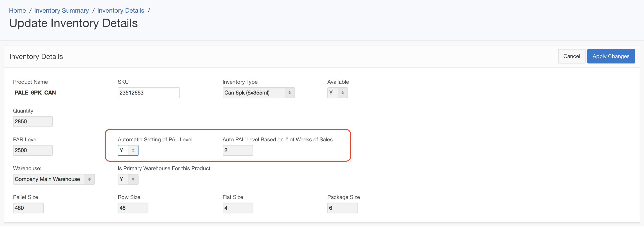The width and height of the screenshot is (644, 226).
Task: Open the Inventory Type dropdown
Action: pos(258,93)
